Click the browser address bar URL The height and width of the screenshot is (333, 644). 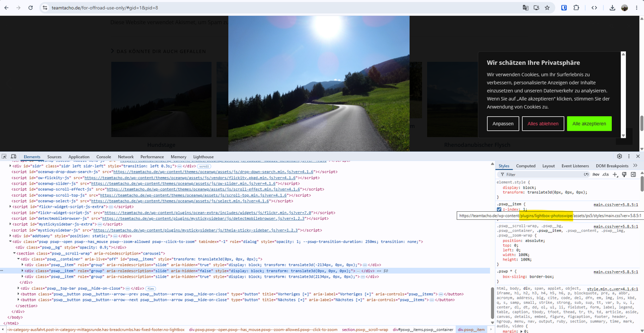coord(105,8)
